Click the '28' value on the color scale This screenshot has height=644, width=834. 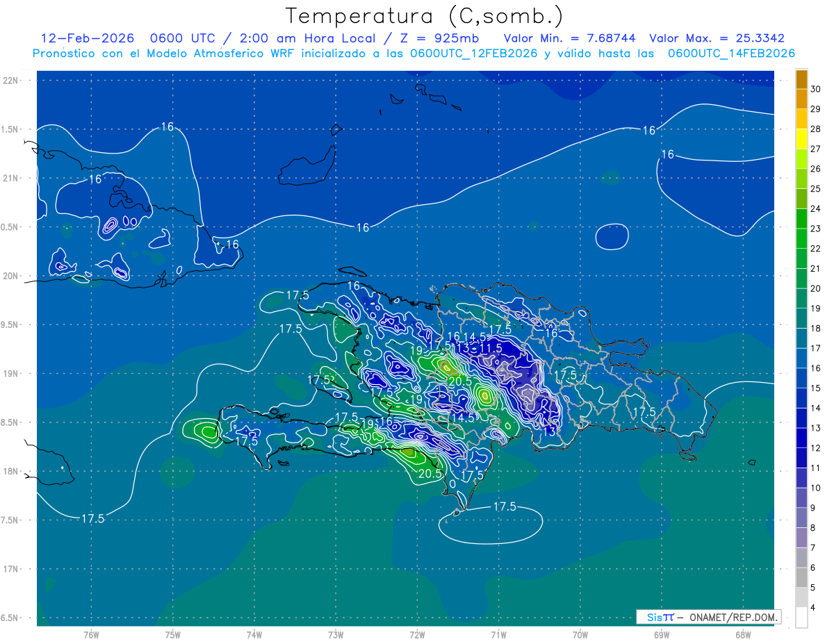click(x=816, y=129)
